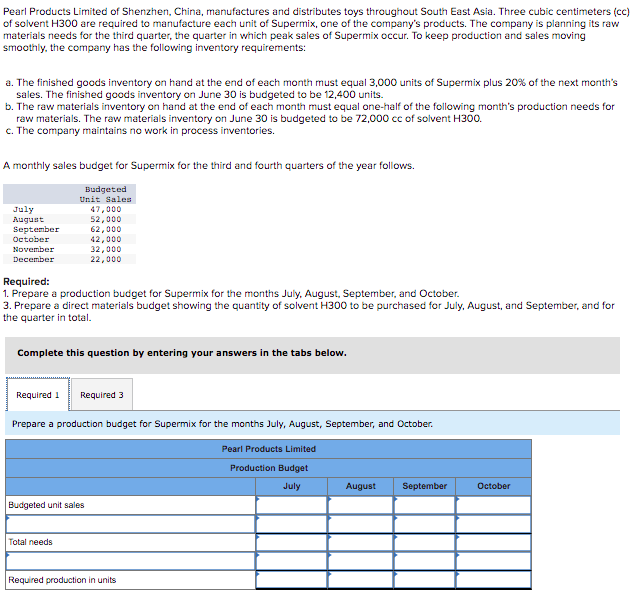Open blank row label dropdown below Total needs
The image size is (637, 601).
click(x=130, y=561)
